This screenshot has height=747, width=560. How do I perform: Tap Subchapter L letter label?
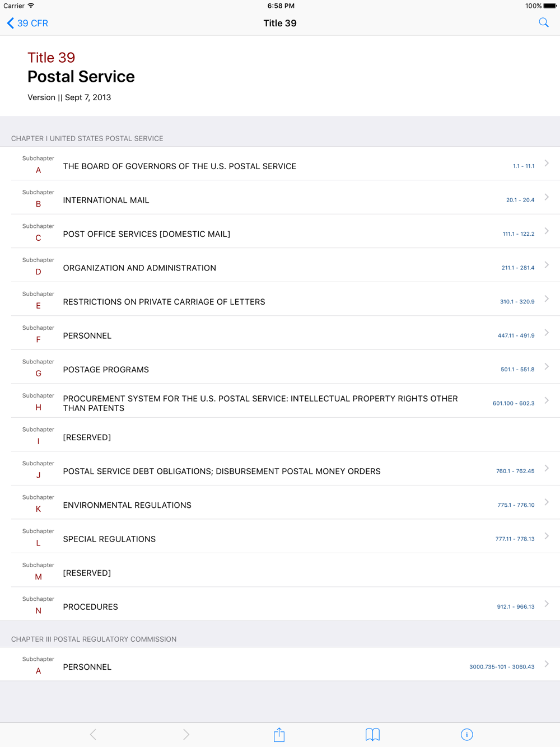(38, 543)
